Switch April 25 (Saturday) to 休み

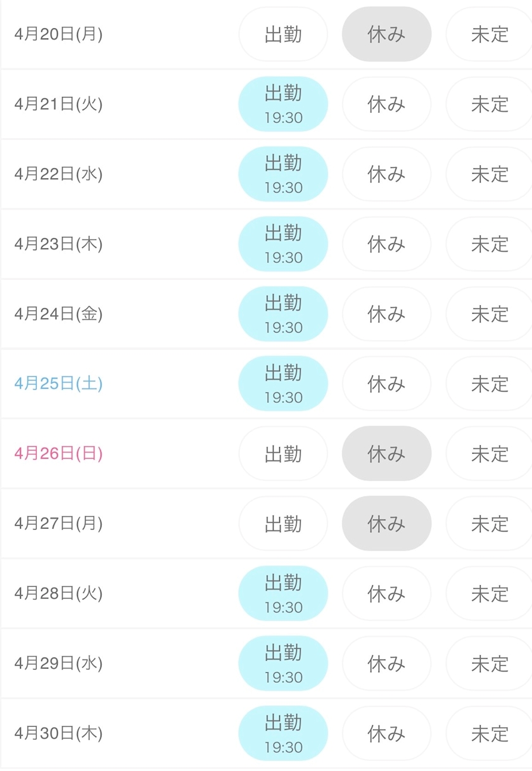pyautogui.click(x=386, y=384)
